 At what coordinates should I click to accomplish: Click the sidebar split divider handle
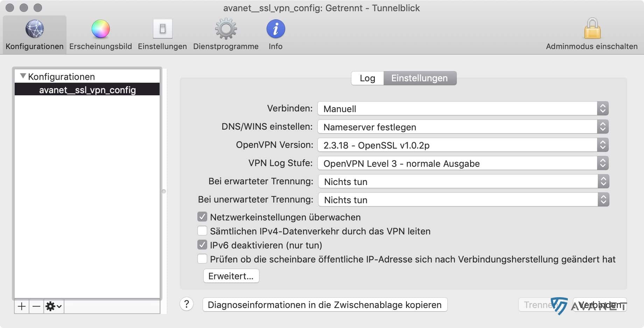point(164,191)
